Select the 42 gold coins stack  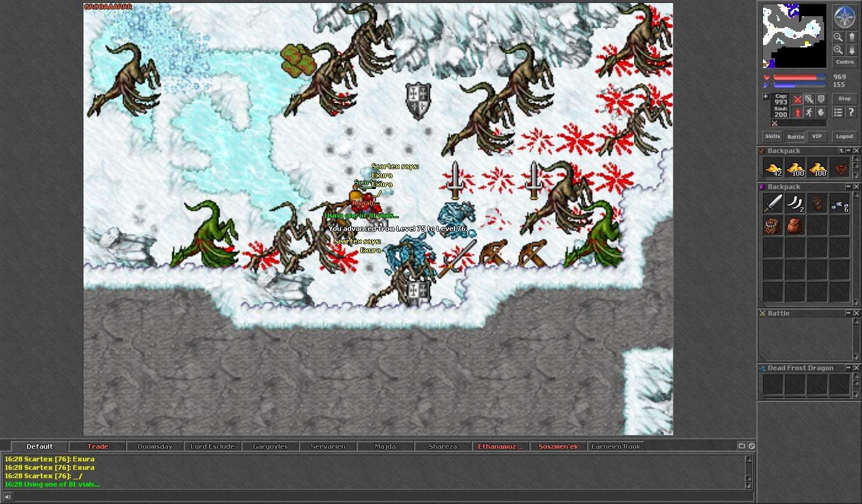(x=773, y=167)
